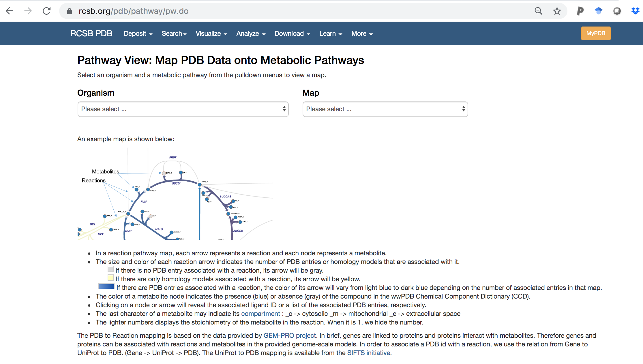Click the compartment hyperlink

(260, 314)
